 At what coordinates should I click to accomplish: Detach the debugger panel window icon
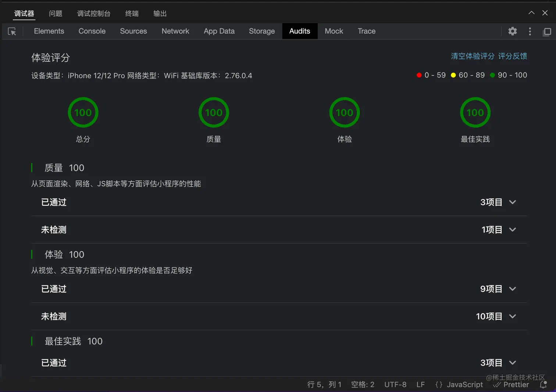pos(547,32)
